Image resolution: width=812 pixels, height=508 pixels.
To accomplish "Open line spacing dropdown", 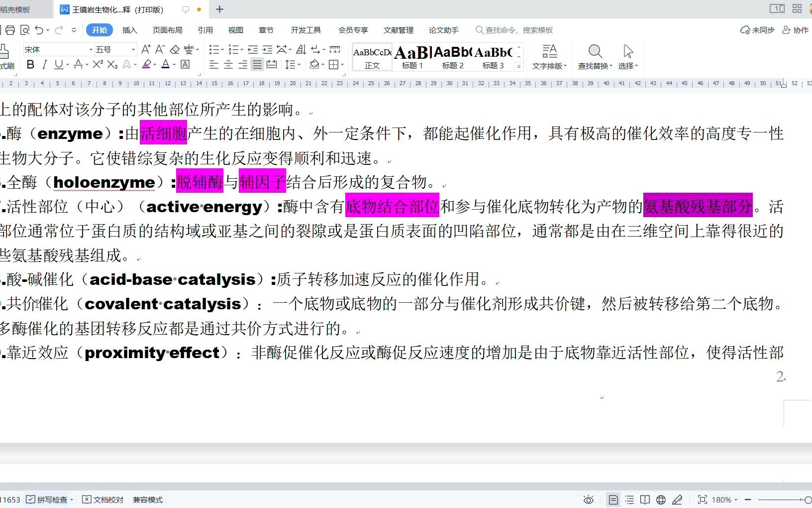I will tap(299, 64).
